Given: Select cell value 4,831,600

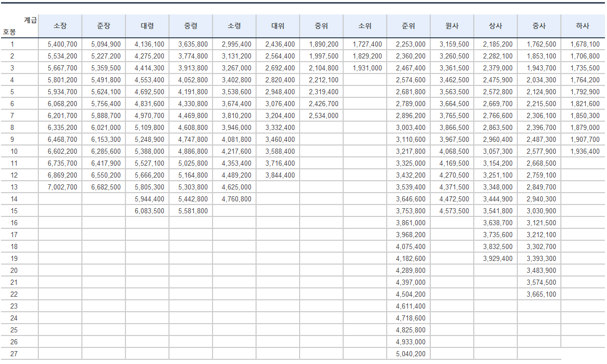Looking at the screenshot, I should coord(149,104).
